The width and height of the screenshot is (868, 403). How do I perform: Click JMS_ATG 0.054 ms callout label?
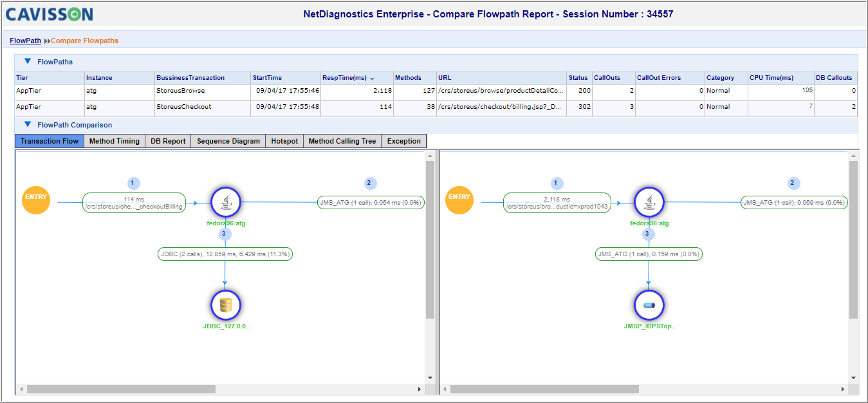point(371,202)
